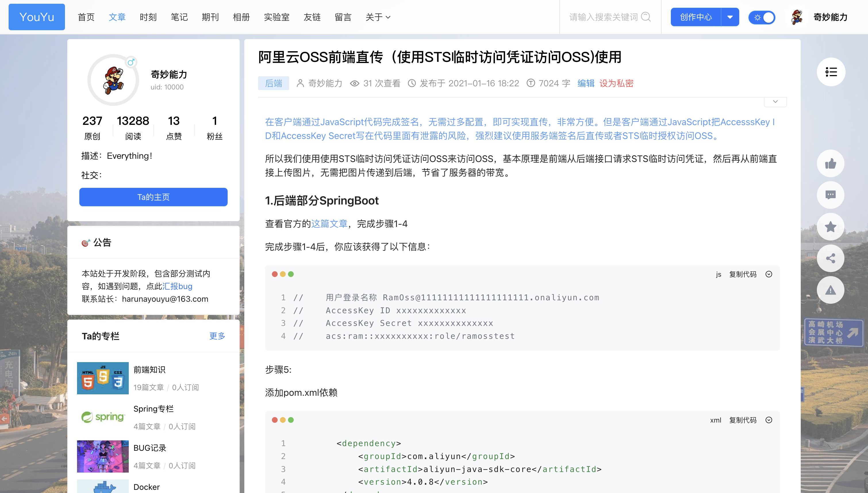This screenshot has width=868, height=493.
Task: Like the article with thumbs up icon
Action: 831,164
